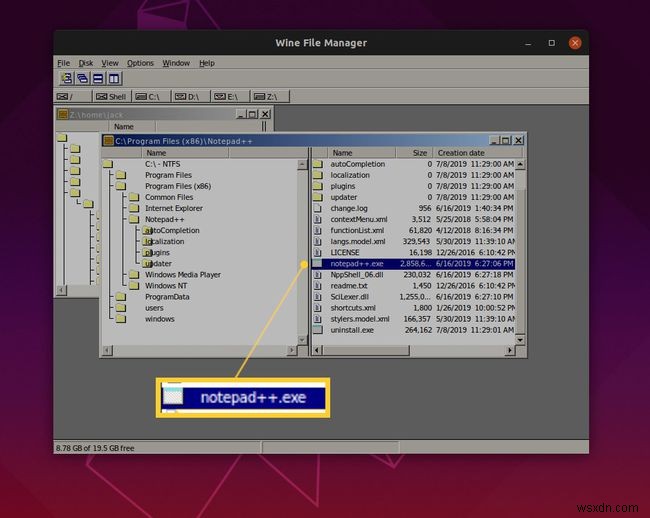This screenshot has width=650, height=518.
Task: Select the E:\ drive button
Action: [x=230, y=97]
